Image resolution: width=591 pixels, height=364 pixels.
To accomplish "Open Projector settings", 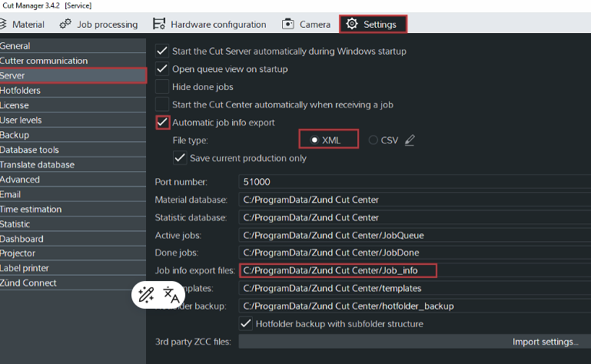I will (x=73, y=253).
